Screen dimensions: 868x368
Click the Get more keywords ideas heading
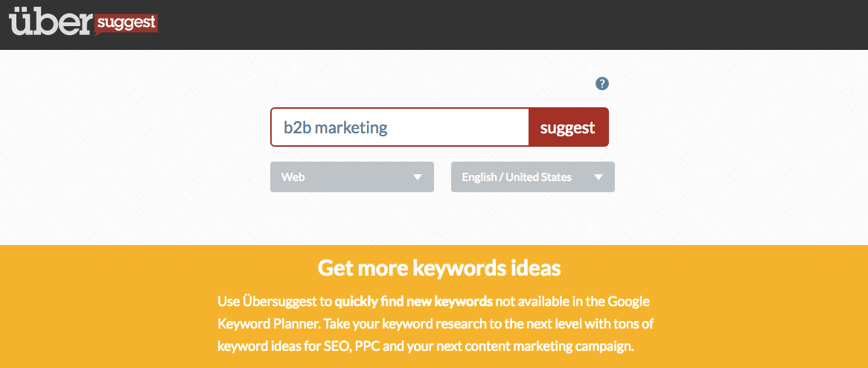click(x=439, y=268)
